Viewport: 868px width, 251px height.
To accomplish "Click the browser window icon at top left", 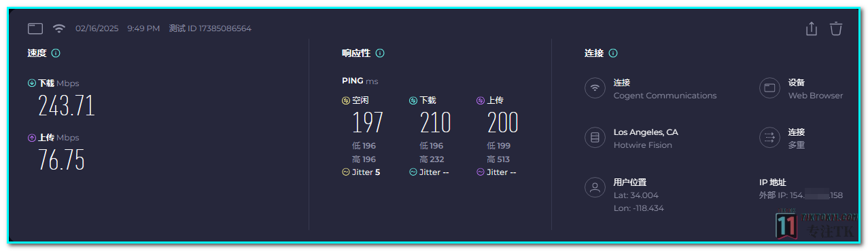I will [35, 28].
